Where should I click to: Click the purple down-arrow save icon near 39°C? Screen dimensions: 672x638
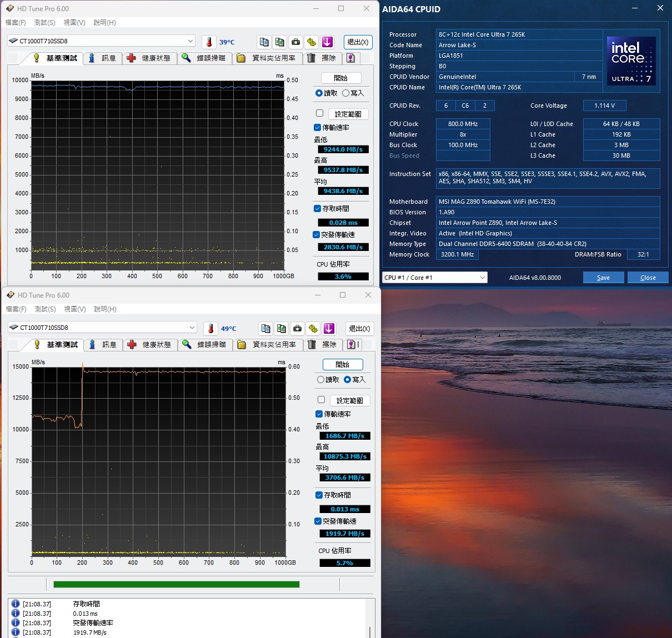[327, 42]
